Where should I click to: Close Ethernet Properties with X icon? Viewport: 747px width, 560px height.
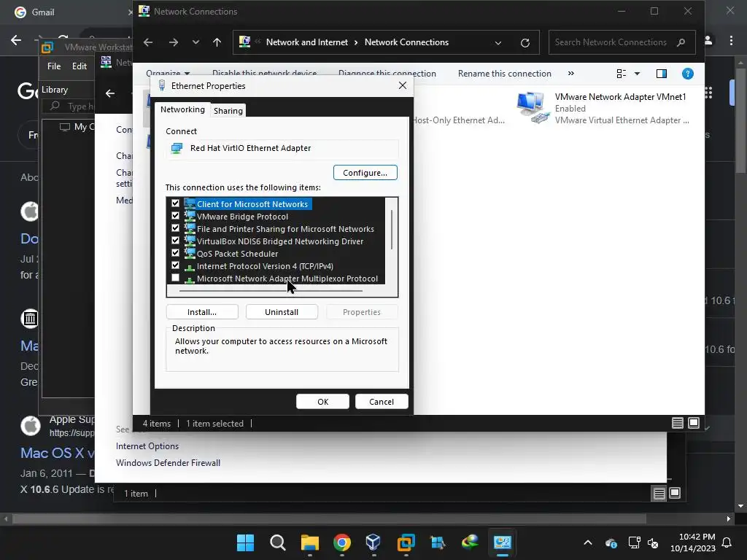coord(403,85)
